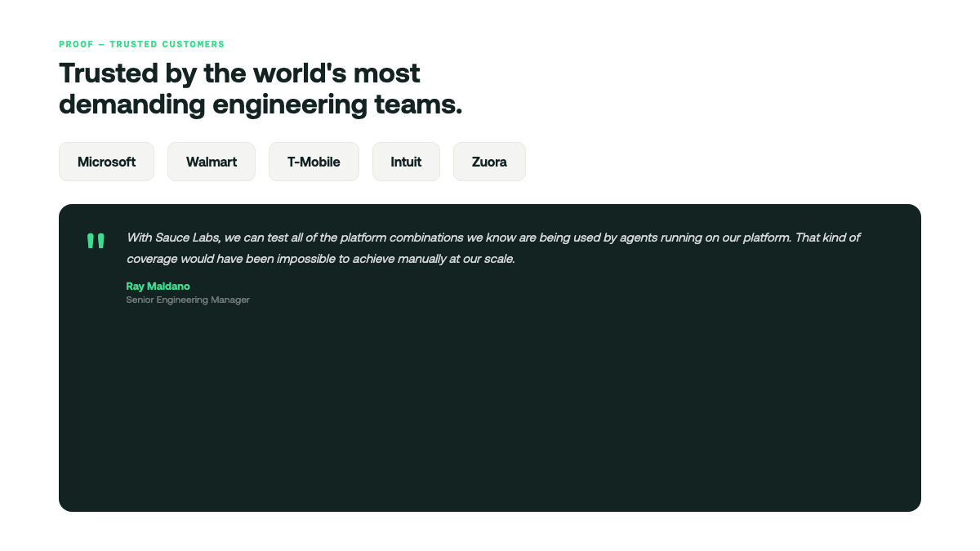Screen dimensions: 980x551
Task: Select the Walmart customer tab
Action: click(x=212, y=162)
